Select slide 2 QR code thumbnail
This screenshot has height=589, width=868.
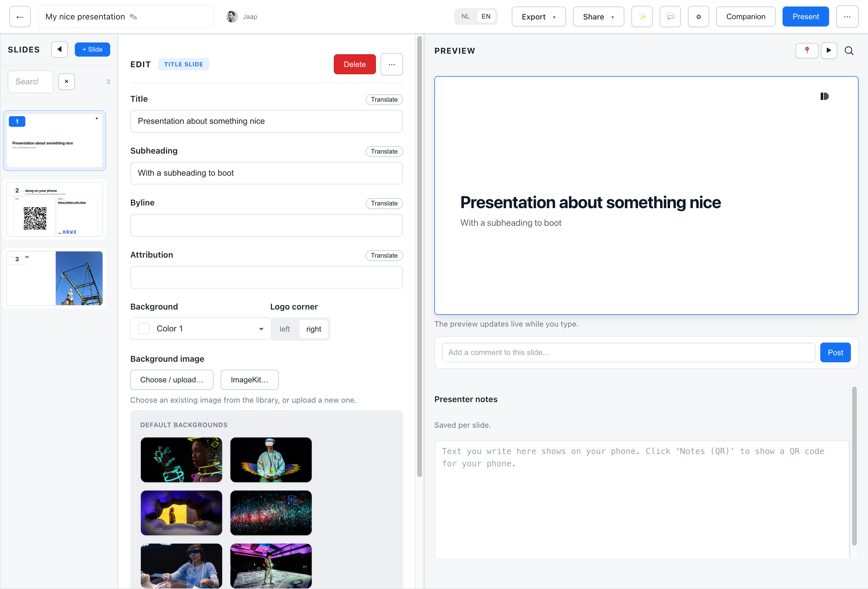55,209
